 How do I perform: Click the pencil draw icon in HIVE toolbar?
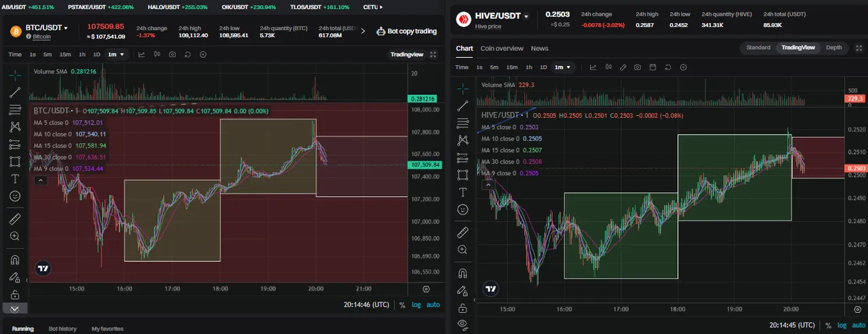tap(623, 67)
